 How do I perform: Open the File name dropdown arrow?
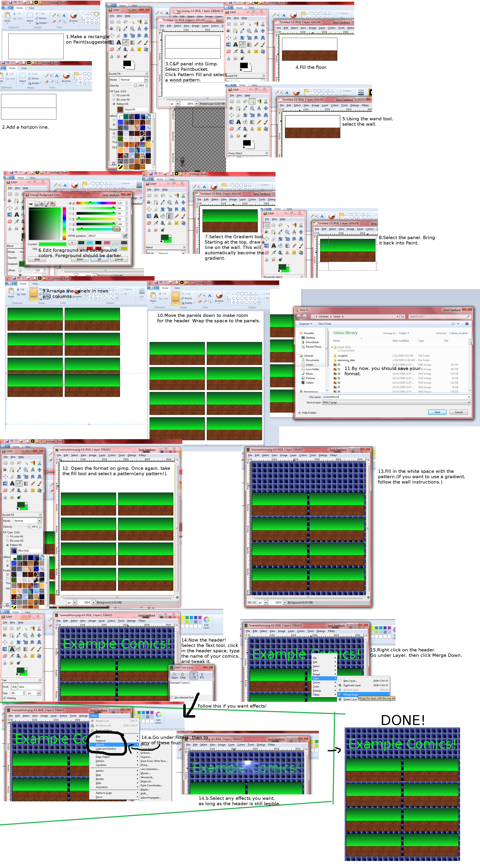469,397
